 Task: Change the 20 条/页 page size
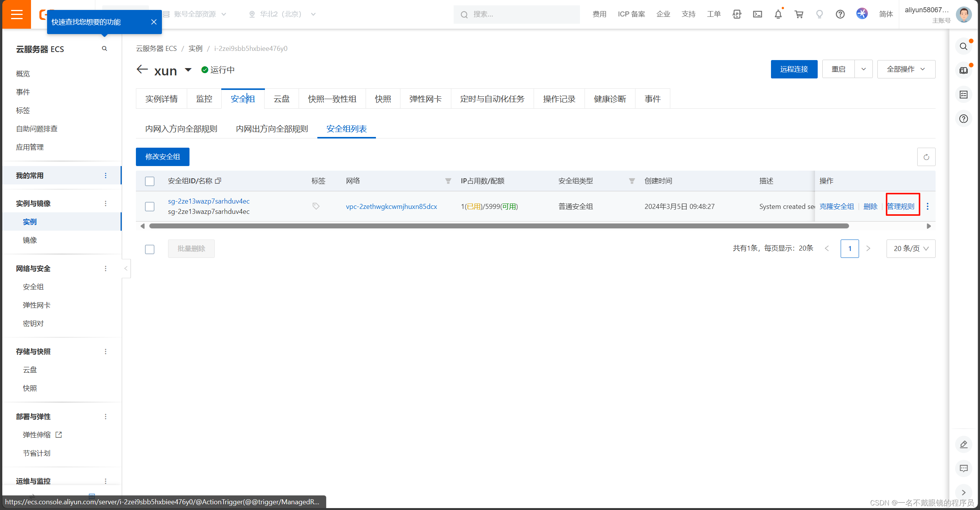[911, 249]
